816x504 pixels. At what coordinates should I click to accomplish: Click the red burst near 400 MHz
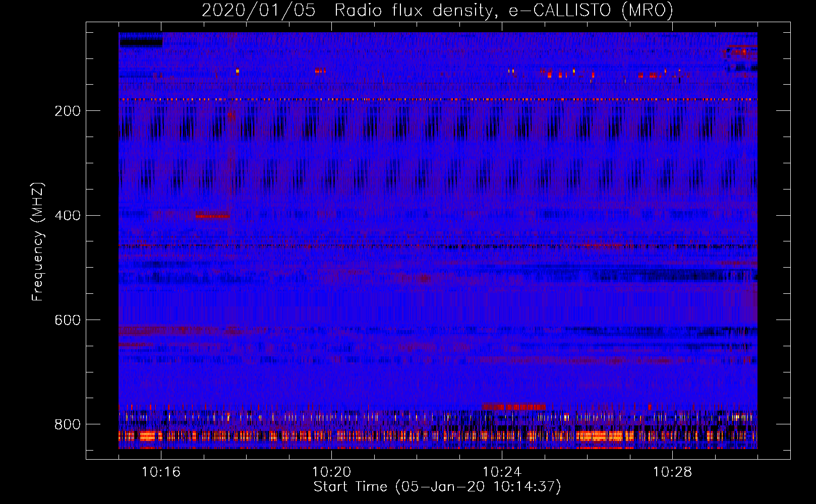[x=212, y=216]
